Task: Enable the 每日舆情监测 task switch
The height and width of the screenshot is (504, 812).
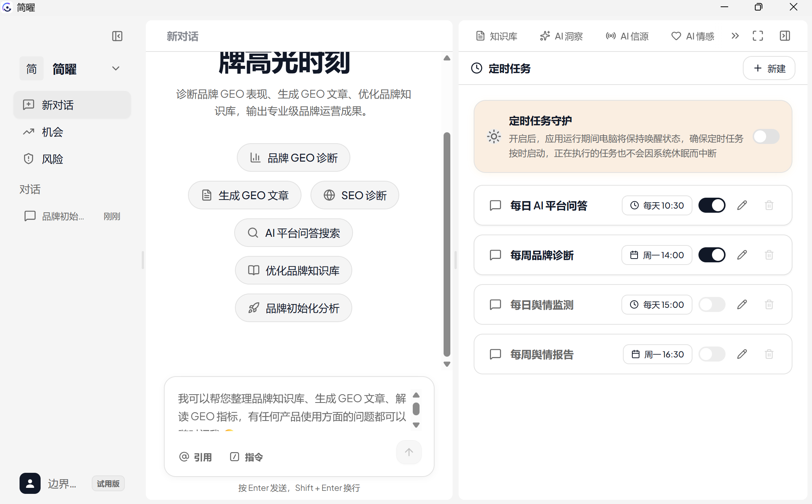Action: pos(712,304)
